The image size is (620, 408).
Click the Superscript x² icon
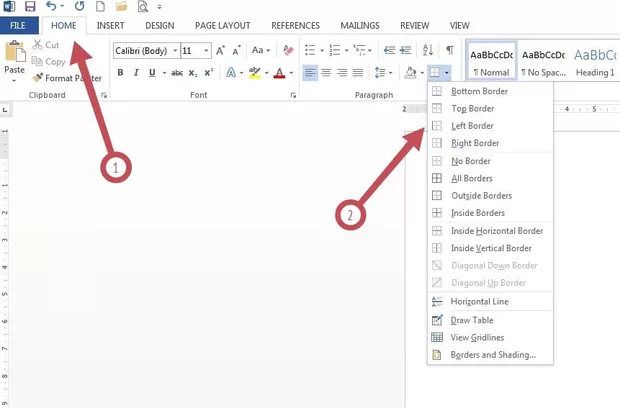coord(208,73)
